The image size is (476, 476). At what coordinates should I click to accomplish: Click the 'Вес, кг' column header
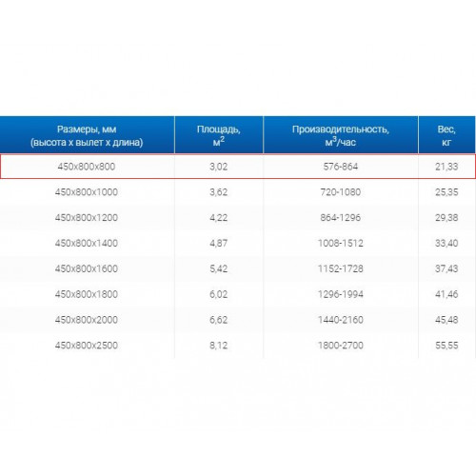pos(446,135)
